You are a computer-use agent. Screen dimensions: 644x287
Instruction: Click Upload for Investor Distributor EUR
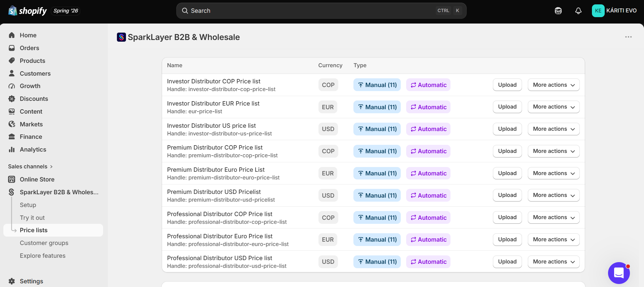click(507, 107)
